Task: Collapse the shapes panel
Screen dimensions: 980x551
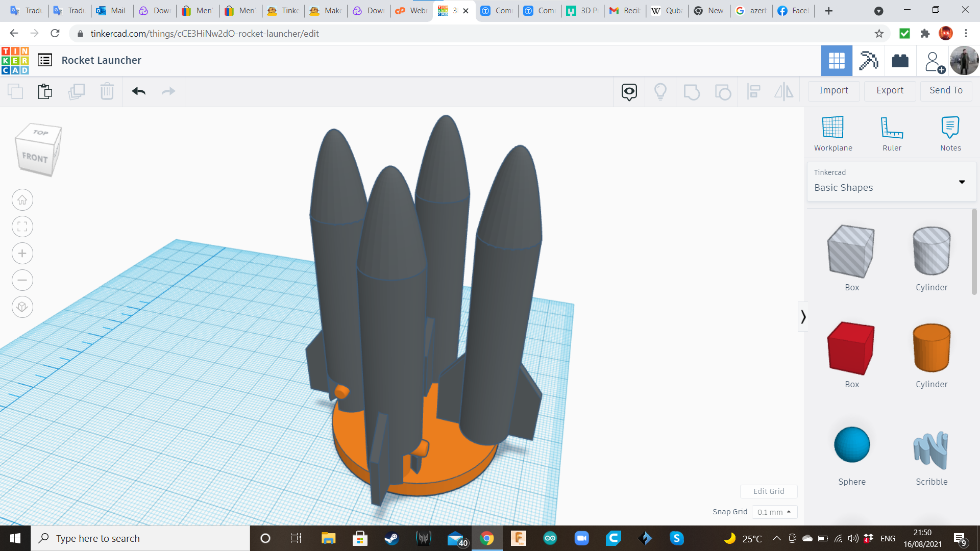Action: 803,316
